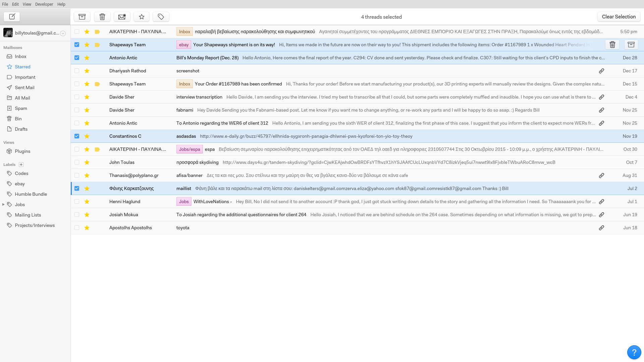Unstar the John Toulas skydiving email
This screenshot has height=362, width=644.
pos(87,162)
